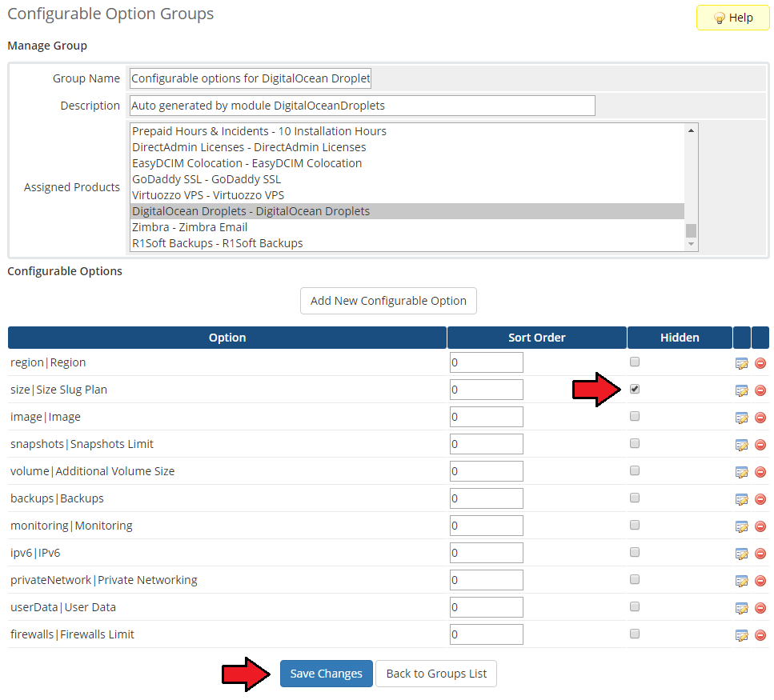Click Sort Order field for image|Image
Screen dimensions: 774x700
click(486, 417)
